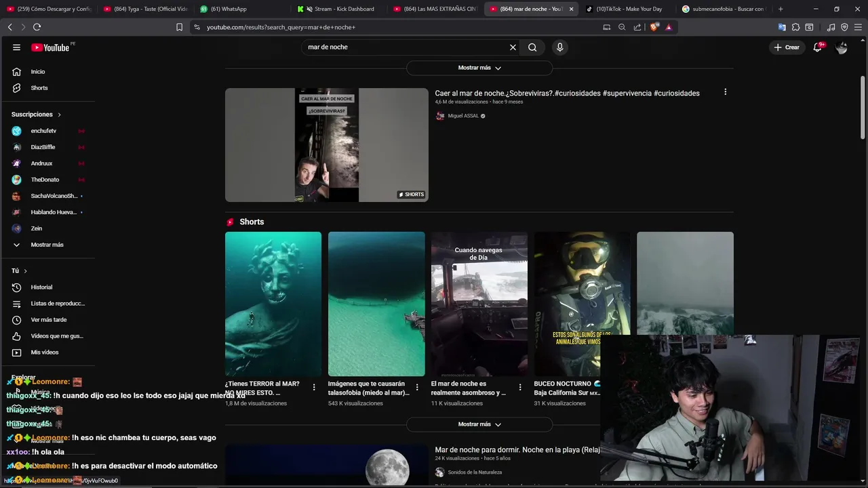This screenshot has width=868, height=488.
Task: Open the browser sidebar panel icon
Action: point(809,27)
